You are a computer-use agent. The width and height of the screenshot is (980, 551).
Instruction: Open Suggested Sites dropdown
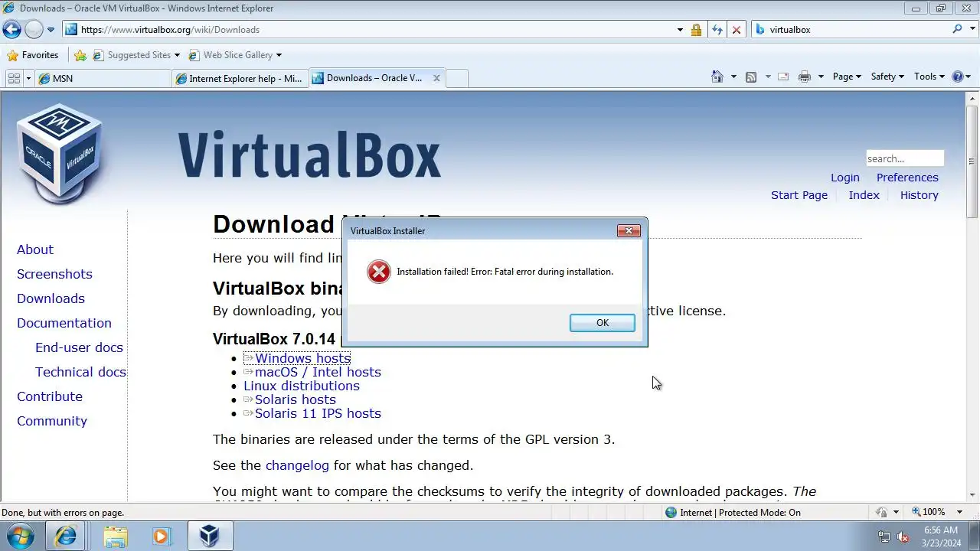136,55
